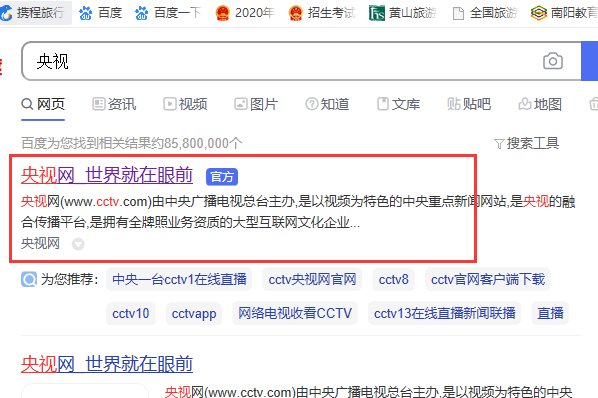Select suggestion cctvapp
This screenshot has height=398, width=598.
pos(194,313)
